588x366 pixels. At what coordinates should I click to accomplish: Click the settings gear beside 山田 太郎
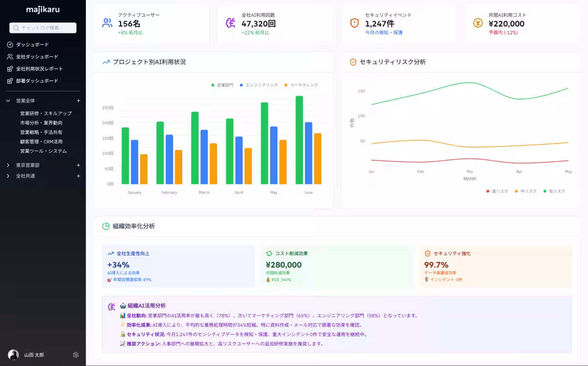coord(75,355)
